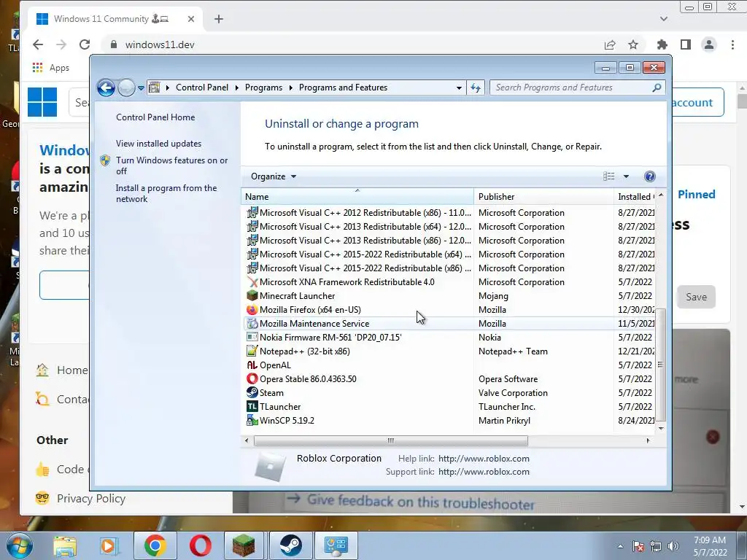
Task: Click the Microsoft XNA Framework icon
Action: point(252,282)
